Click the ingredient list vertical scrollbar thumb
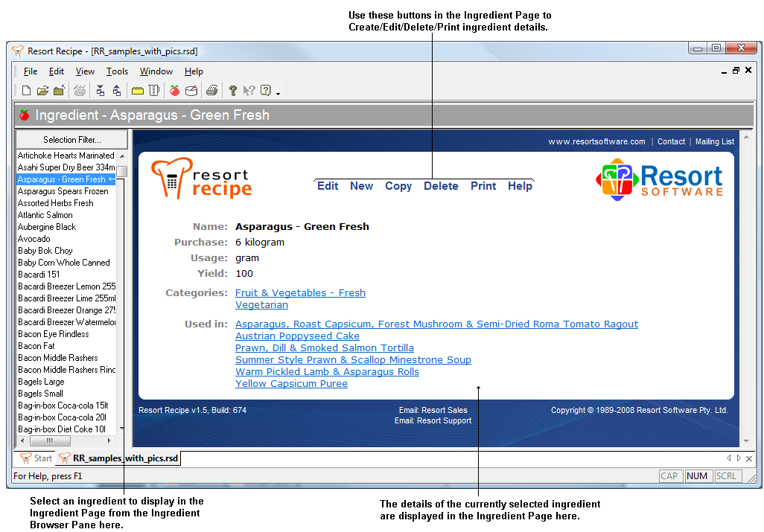 (x=122, y=171)
